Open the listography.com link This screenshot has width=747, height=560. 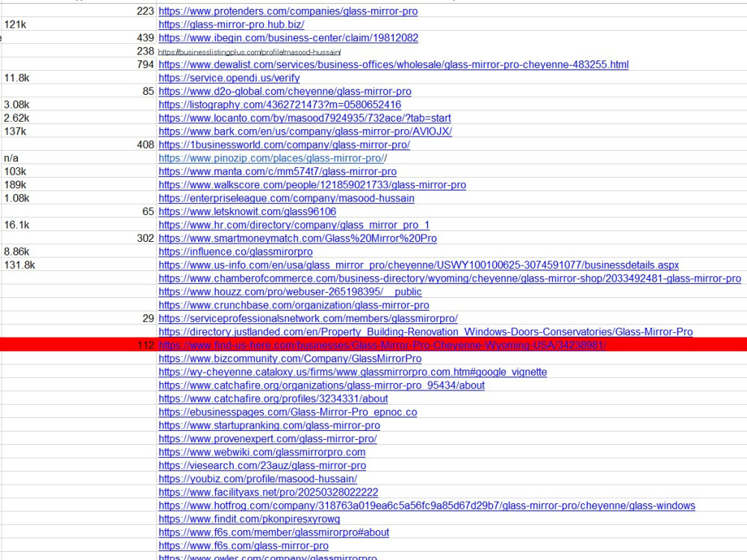coord(279,105)
